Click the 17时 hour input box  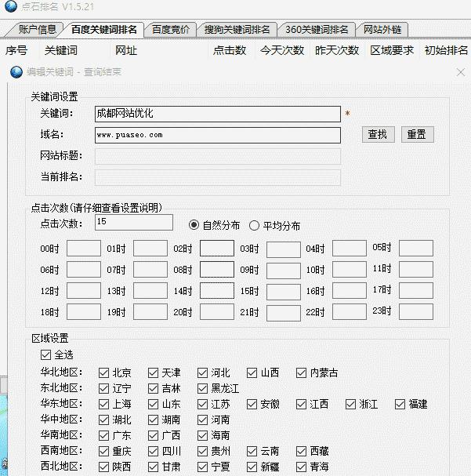click(x=416, y=291)
